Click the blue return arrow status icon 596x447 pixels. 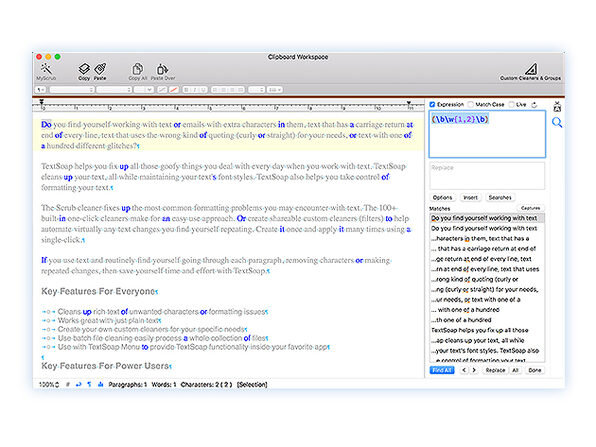pos(78,385)
